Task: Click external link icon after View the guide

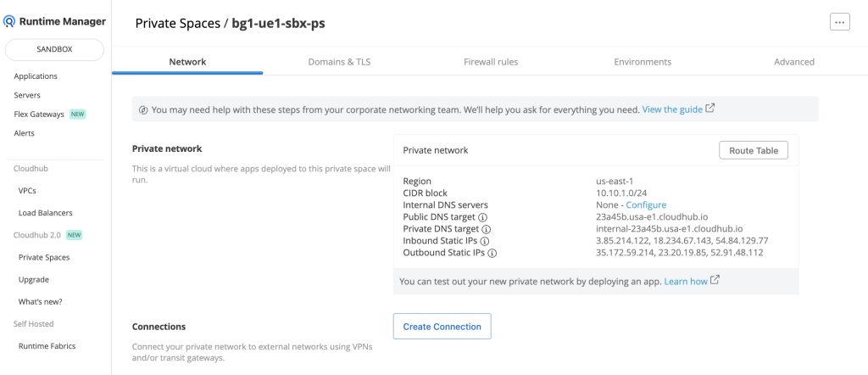Action: point(710,109)
